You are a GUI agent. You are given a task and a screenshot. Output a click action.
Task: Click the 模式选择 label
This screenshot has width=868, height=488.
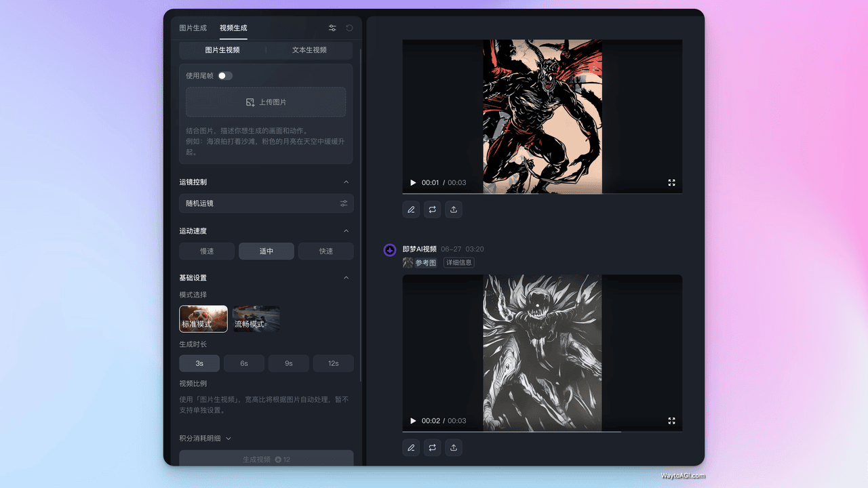click(193, 295)
